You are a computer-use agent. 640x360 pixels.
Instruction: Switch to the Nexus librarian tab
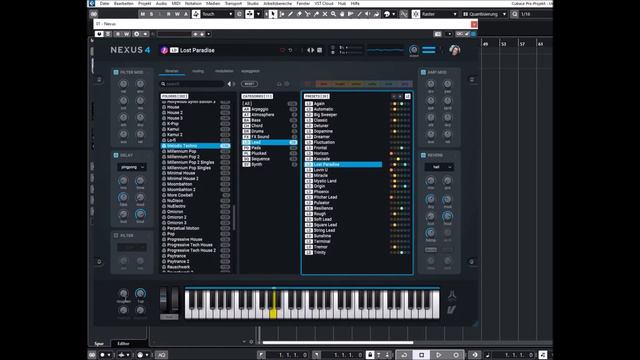172,71
